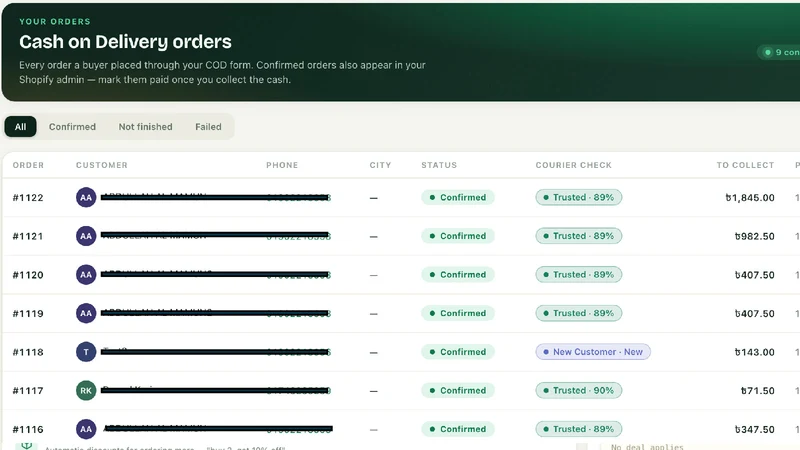Click the ৳347.50 amount

755,429
